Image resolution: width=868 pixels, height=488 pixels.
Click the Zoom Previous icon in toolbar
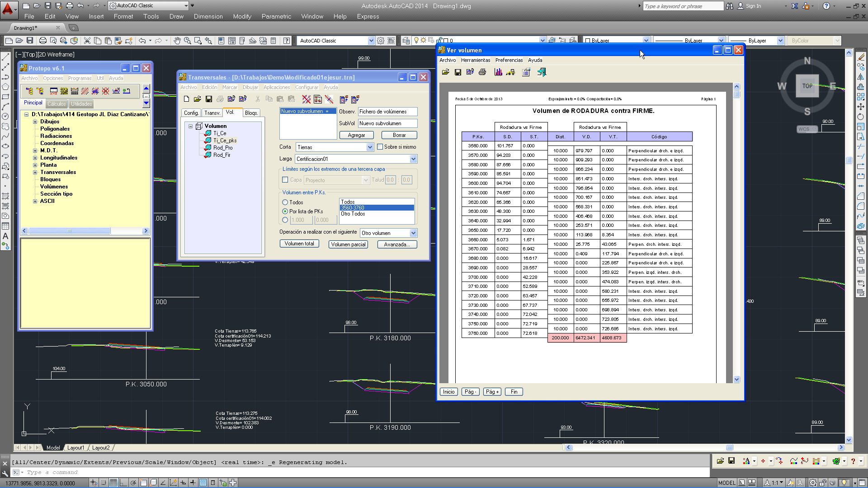pos(208,41)
